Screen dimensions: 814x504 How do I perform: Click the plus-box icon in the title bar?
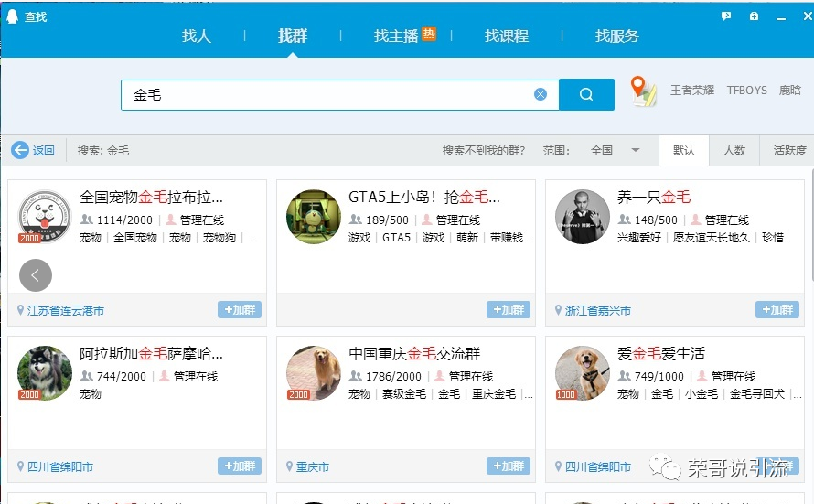(754, 16)
